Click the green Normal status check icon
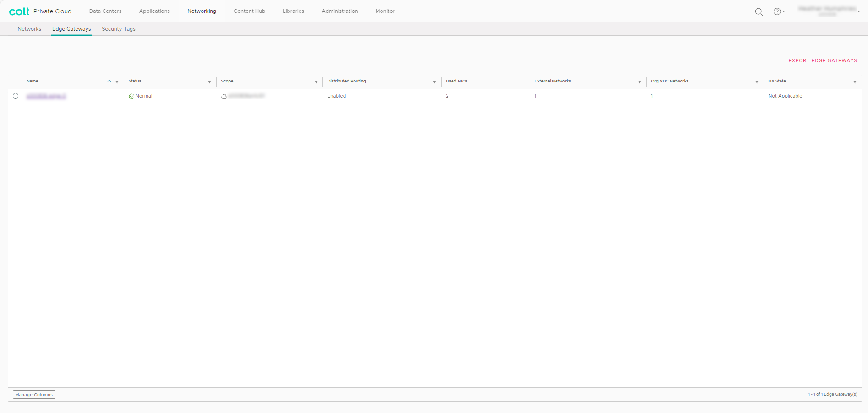This screenshot has width=868, height=413. click(x=131, y=96)
